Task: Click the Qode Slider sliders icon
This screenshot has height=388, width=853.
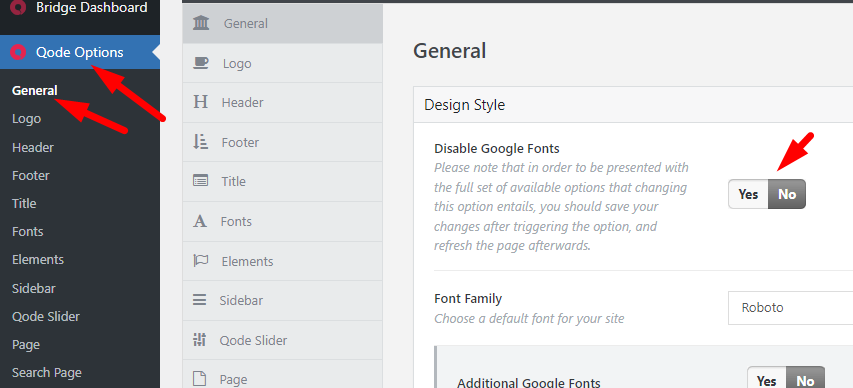Action: click(200, 340)
